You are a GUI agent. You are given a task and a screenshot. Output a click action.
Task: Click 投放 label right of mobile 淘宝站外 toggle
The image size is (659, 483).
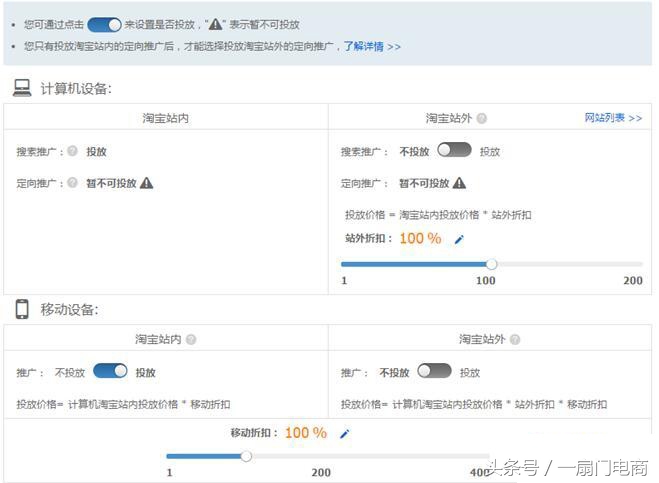click(x=470, y=372)
